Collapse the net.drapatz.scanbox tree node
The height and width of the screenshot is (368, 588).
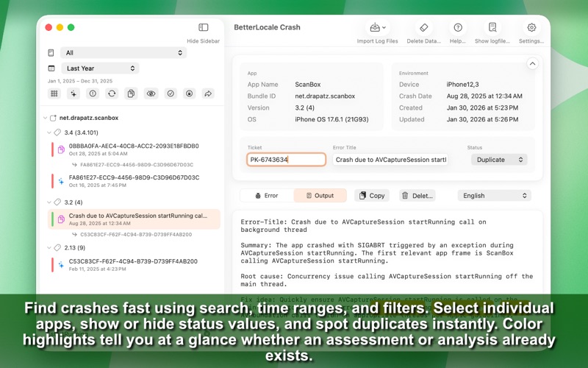pos(45,118)
